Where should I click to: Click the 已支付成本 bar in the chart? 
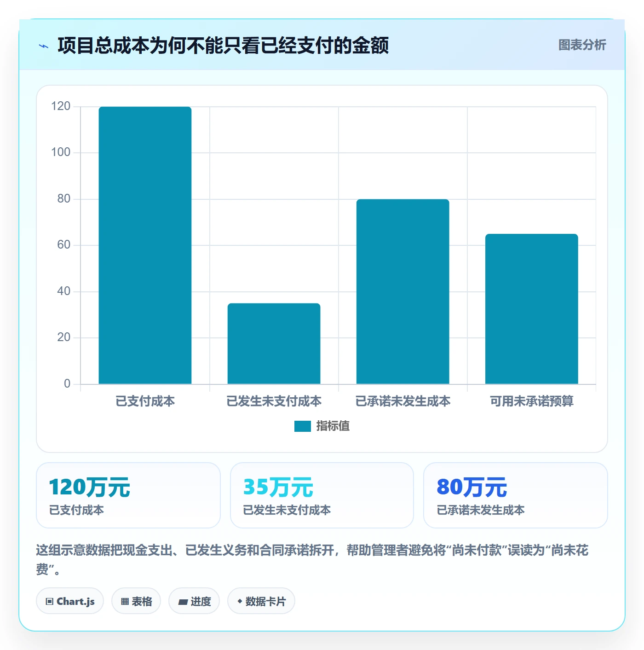pyautogui.click(x=145, y=245)
